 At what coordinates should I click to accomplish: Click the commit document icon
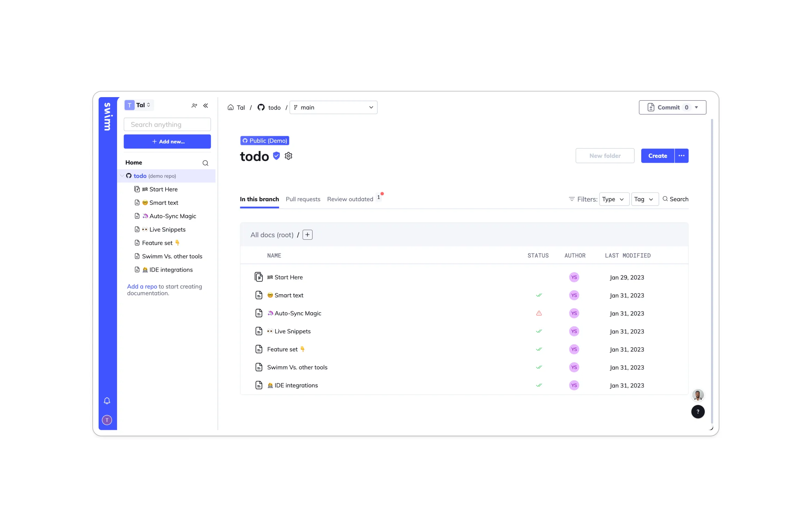[651, 108]
